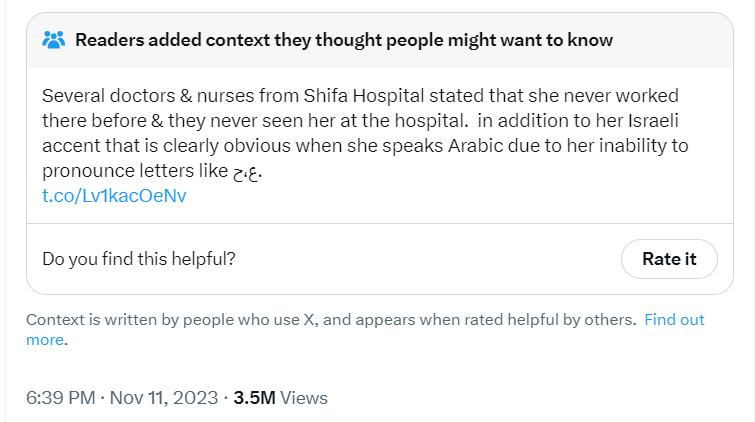Click 'pronounce letters like' text line
Image resolution: width=755 pixels, height=422 pixels.
(x=135, y=171)
